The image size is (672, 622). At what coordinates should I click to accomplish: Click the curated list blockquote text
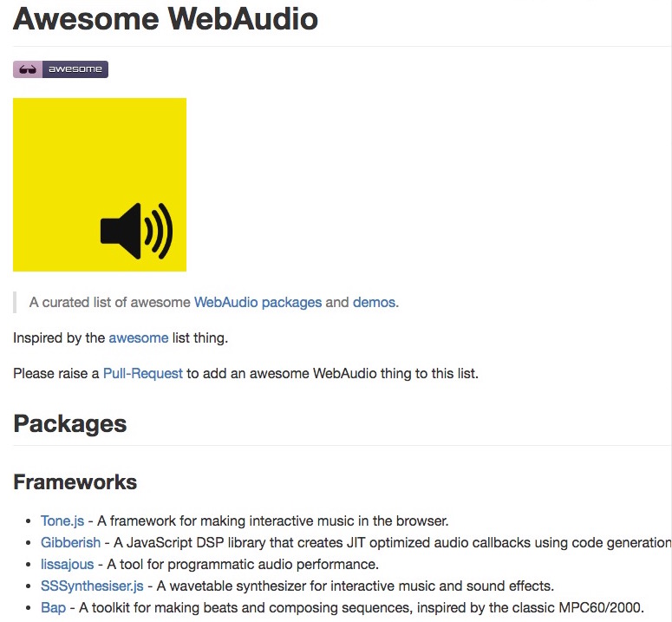(214, 302)
